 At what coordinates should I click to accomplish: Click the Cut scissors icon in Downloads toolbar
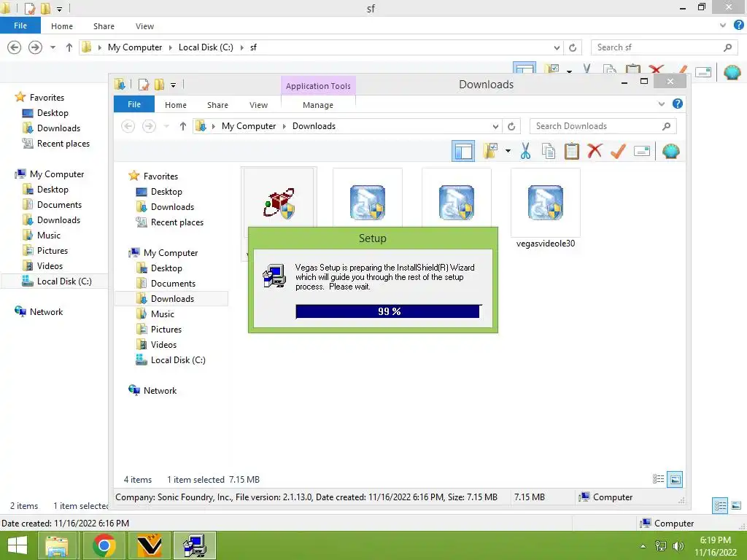525,152
